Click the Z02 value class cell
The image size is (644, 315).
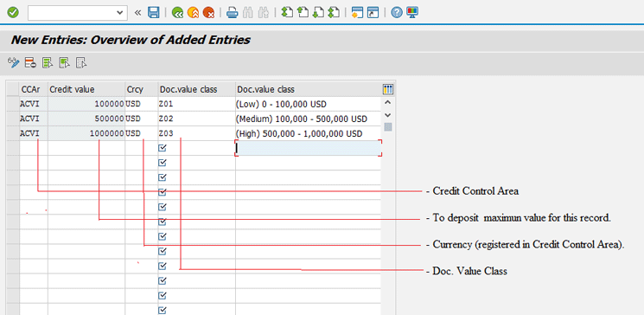pos(197,119)
